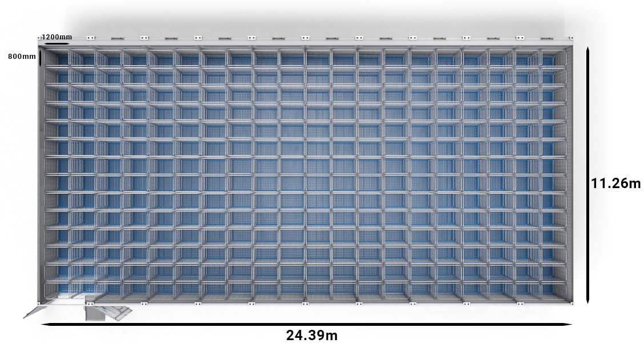Viewport: 644px width, 363px height.
Task: Select the top-right corner storage cage
Action: 554,58
